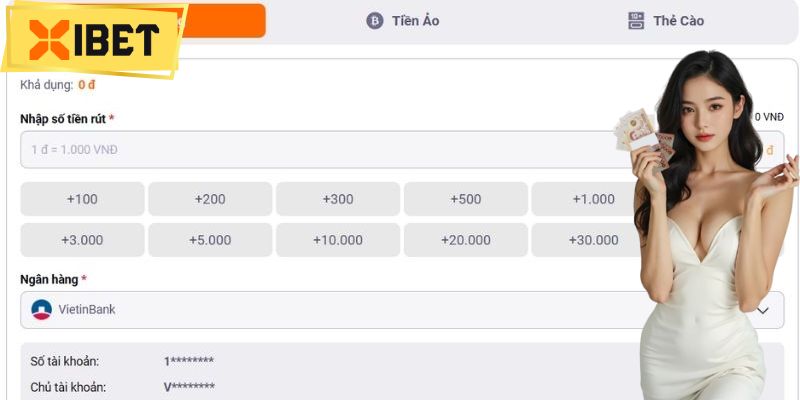
Task: Add +100 to withdrawal amount
Action: [x=82, y=199]
